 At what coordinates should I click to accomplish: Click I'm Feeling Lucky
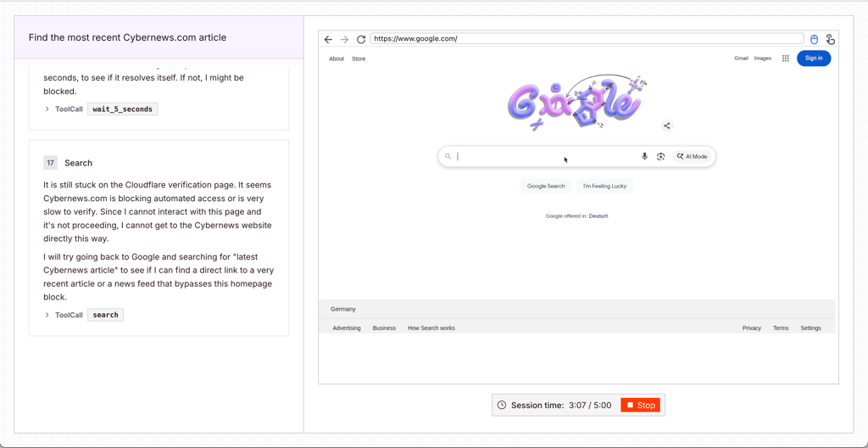pos(604,187)
